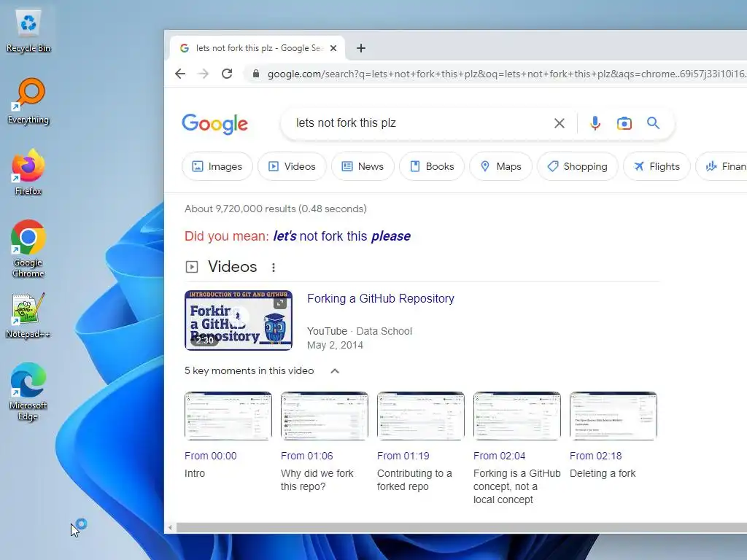Close the Google Search tab
Image resolution: width=747 pixels, height=560 pixels.
click(333, 48)
